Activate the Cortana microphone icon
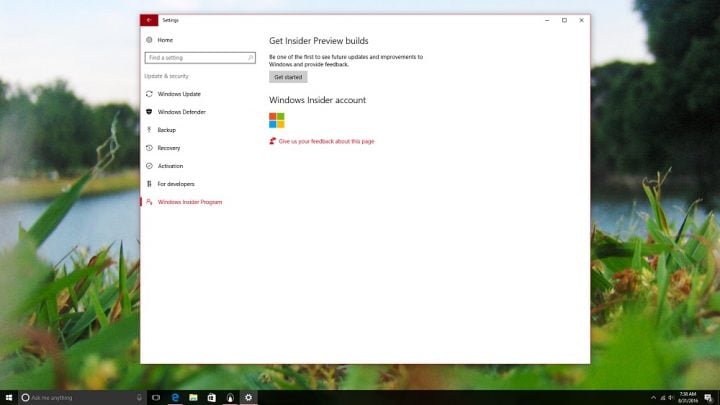 pyautogui.click(x=139, y=398)
